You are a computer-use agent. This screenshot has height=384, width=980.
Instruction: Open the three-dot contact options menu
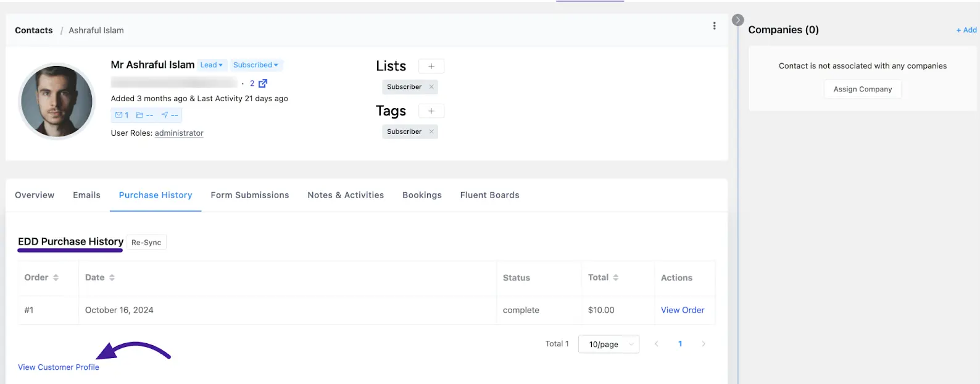(714, 26)
